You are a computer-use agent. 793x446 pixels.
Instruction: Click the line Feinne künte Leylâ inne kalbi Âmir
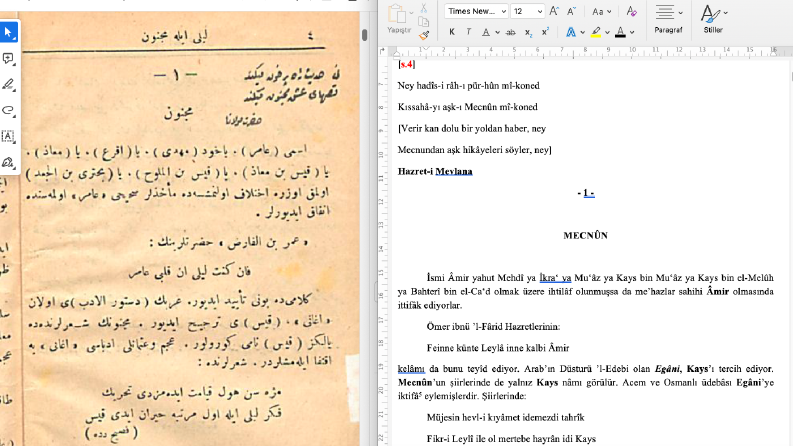coord(498,348)
